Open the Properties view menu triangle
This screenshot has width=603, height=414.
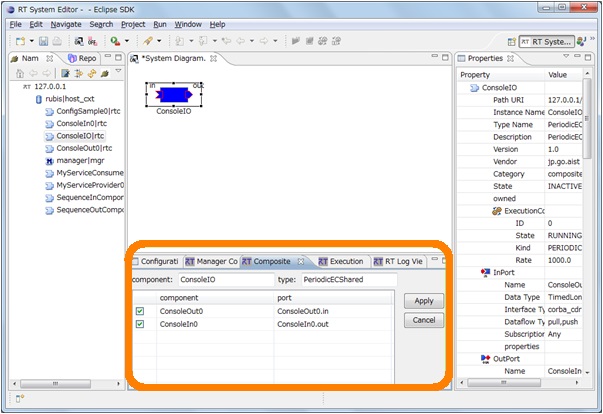pyautogui.click(x=566, y=57)
